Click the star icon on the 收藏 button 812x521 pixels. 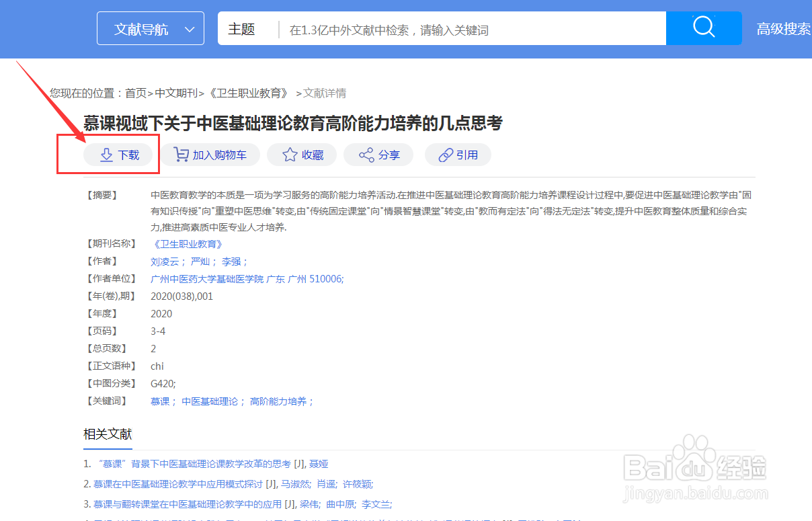290,154
